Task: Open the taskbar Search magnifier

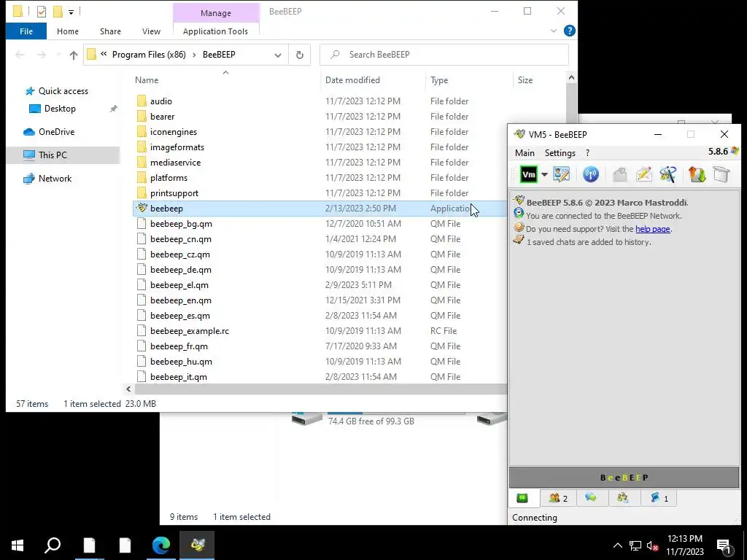Action: (x=53, y=545)
